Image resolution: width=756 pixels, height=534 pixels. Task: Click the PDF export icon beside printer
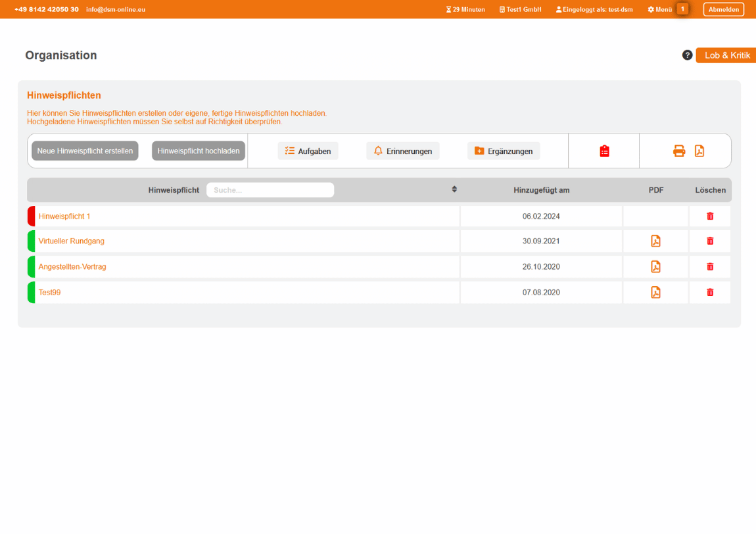pyautogui.click(x=699, y=151)
